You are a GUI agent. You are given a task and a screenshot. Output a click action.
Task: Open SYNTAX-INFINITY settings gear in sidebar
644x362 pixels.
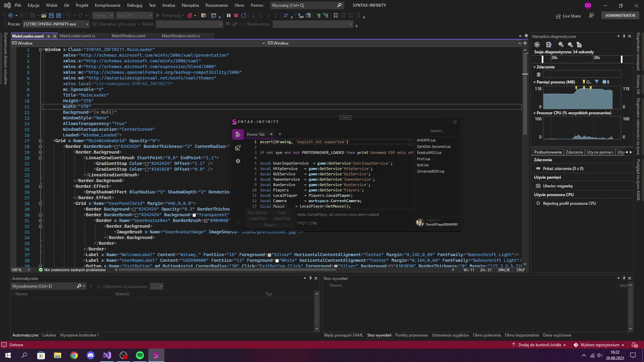click(x=238, y=161)
